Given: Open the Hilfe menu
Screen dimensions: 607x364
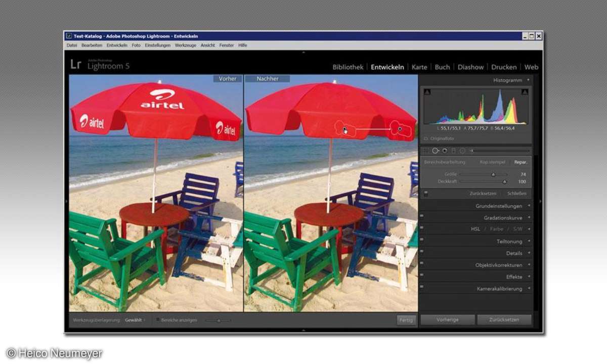Looking at the screenshot, I should click(243, 45).
